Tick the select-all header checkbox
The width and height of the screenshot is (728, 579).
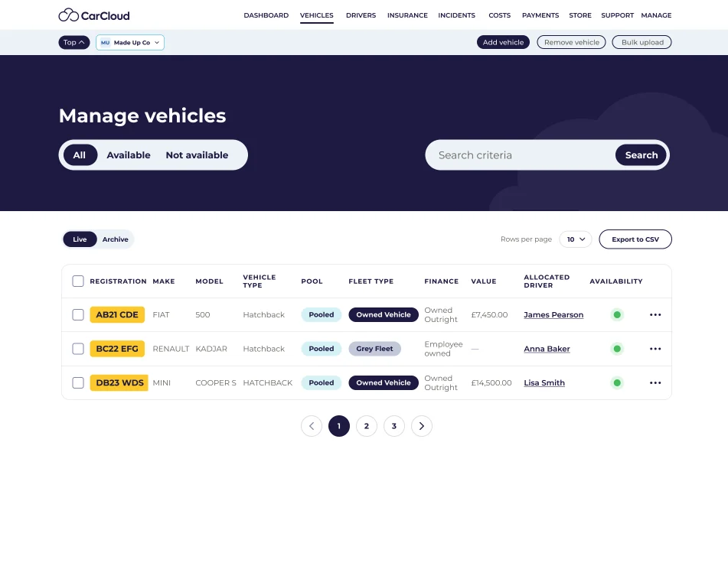(x=78, y=281)
